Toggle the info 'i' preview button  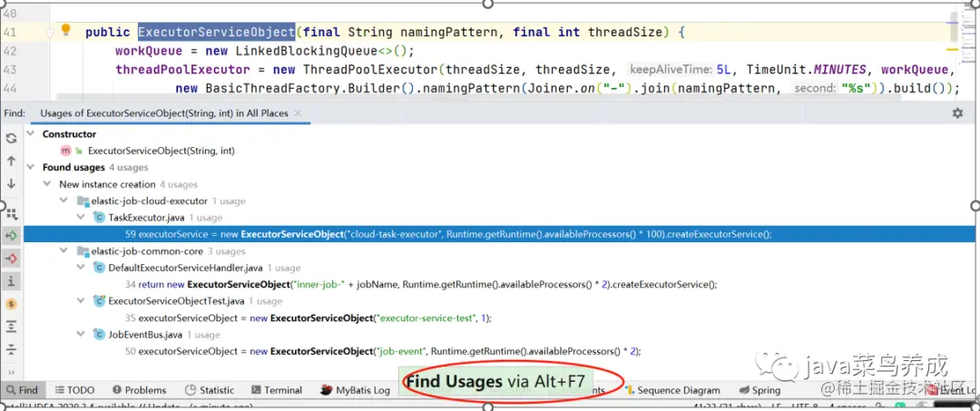pyautogui.click(x=11, y=281)
